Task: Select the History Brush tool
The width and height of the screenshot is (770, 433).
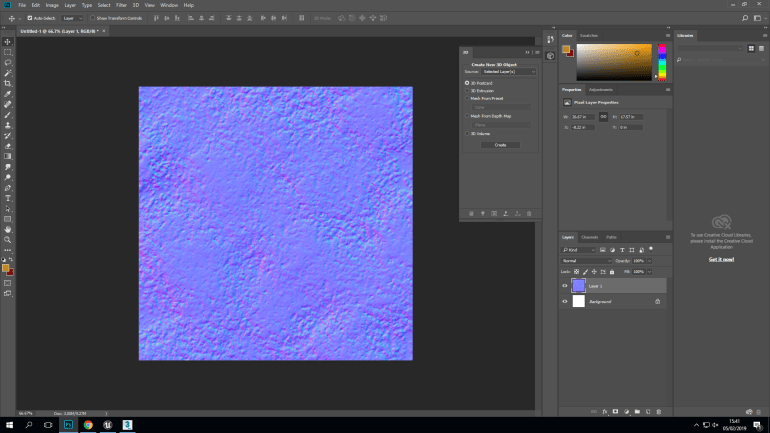Action: point(7,135)
